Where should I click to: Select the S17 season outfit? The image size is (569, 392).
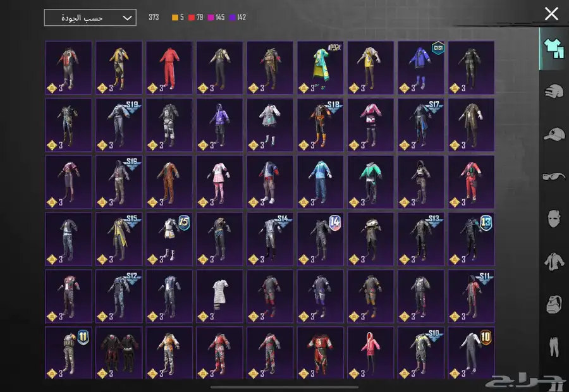(x=421, y=125)
